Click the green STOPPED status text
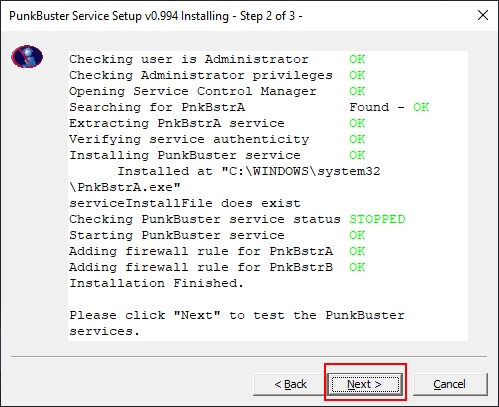Viewport: 499px width, 407px height. point(377,219)
